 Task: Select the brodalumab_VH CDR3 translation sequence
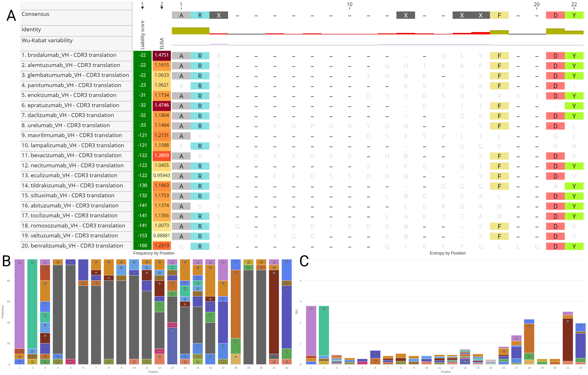click(69, 55)
